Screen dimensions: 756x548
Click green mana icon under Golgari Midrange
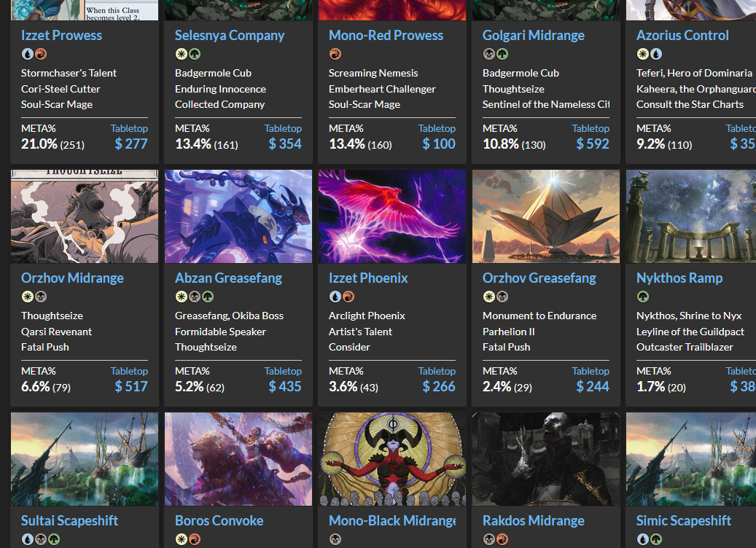click(502, 54)
